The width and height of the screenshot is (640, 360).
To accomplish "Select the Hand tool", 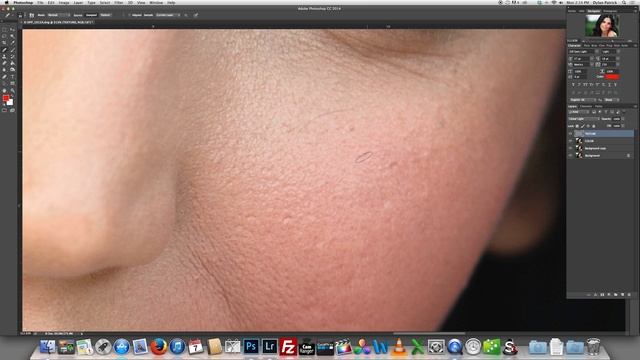I will click(x=4, y=91).
